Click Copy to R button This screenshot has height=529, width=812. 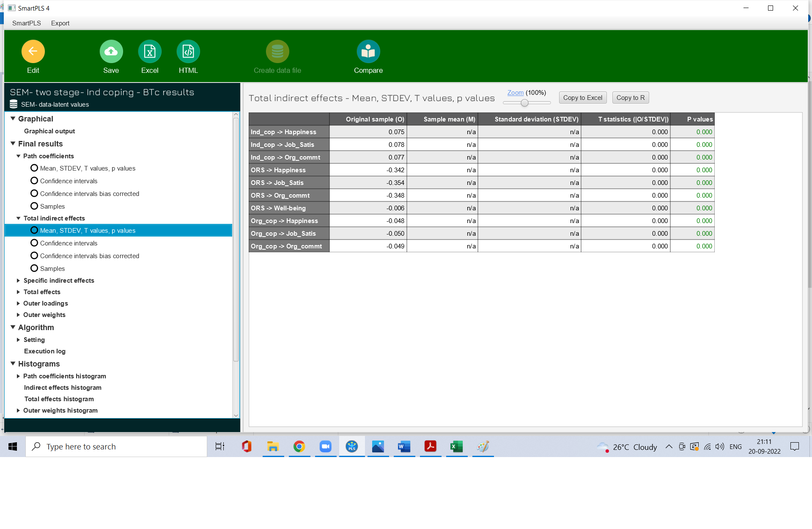coord(630,97)
